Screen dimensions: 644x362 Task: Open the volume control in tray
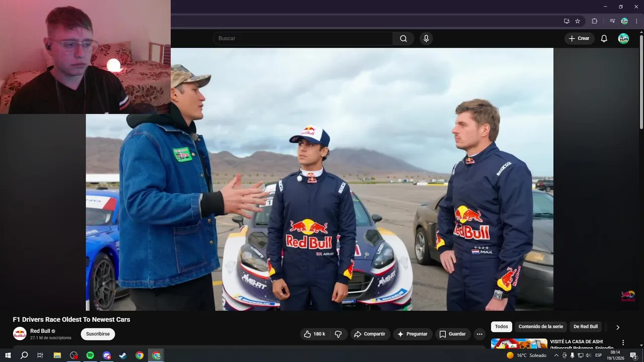point(588,355)
